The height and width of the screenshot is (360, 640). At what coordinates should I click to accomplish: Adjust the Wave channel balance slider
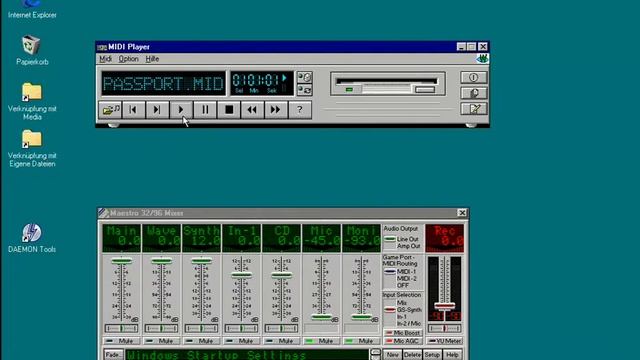click(x=162, y=328)
